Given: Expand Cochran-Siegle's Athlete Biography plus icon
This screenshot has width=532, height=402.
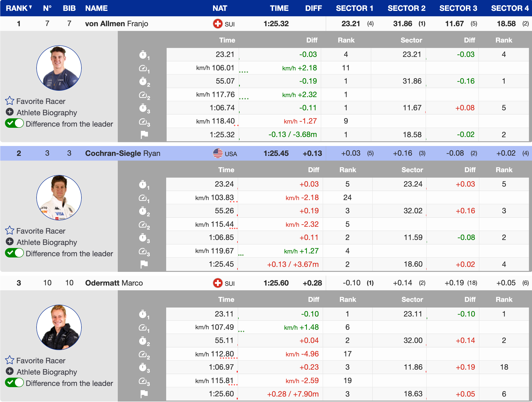Looking at the screenshot, I should pos(10,242).
